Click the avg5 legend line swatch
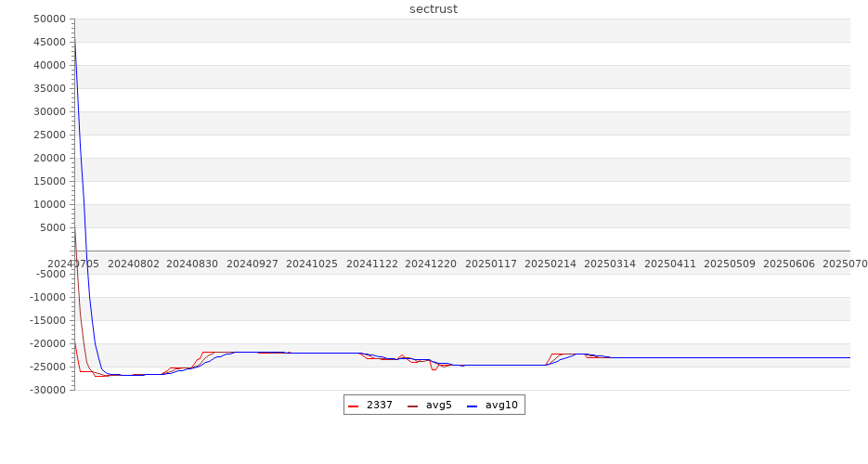Viewport: 868px width, 464px height. pos(412,406)
